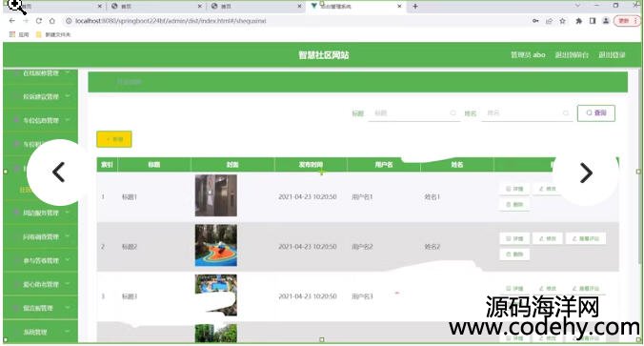Click the browser back arrow

point(12,21)
